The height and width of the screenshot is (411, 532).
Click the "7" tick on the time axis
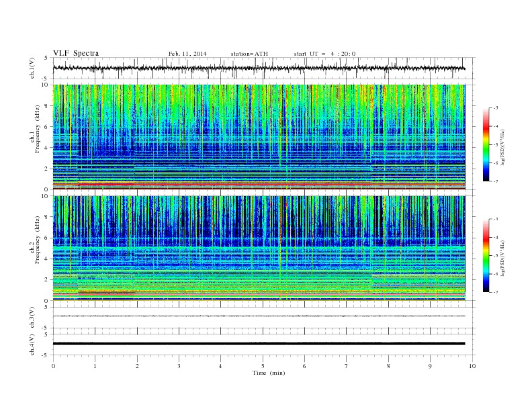pyautogui.click(x=347, y=366)
